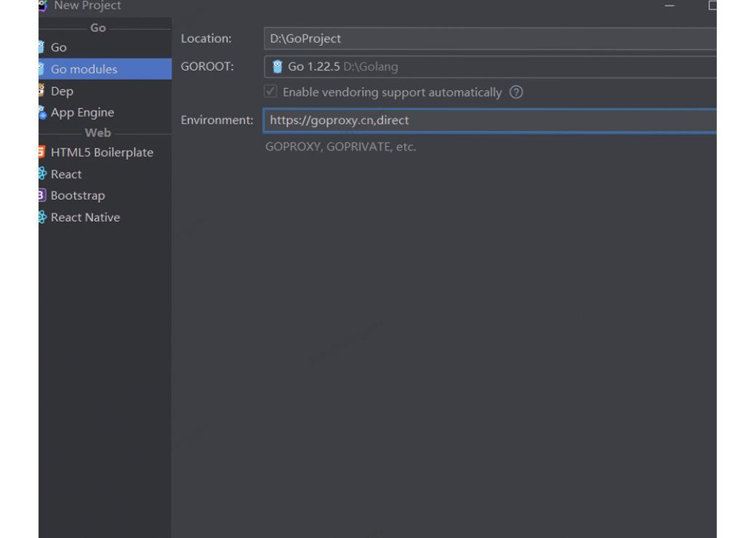Click the Environment label
Viewport: 756px width, 538px height.
point(217,120)
